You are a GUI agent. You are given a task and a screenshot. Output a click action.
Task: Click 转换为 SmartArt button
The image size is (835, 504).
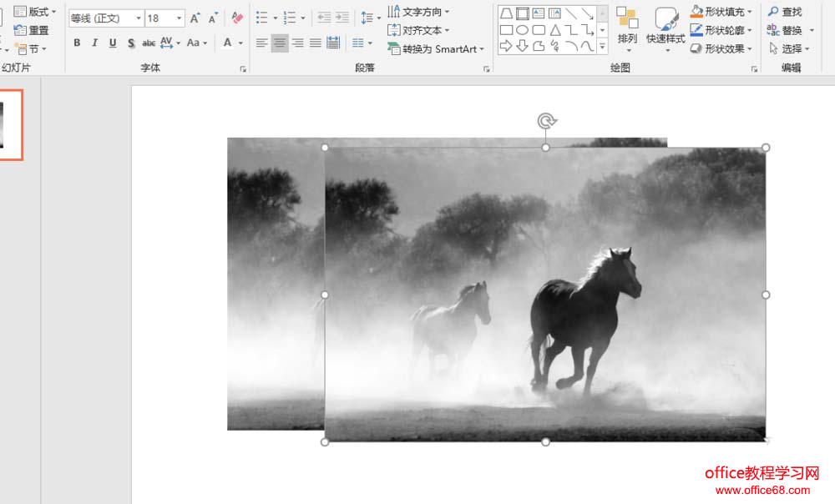[x=436, y=49]
